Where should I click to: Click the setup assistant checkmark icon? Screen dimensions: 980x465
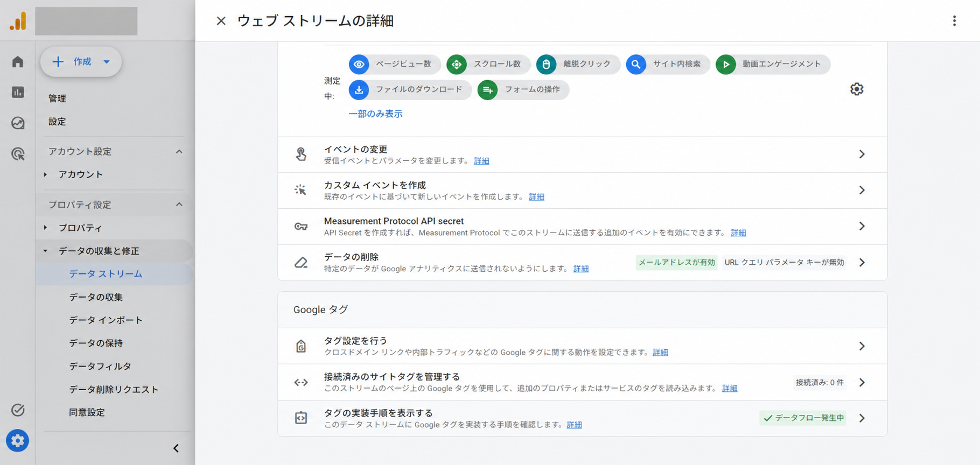(18, 410)
